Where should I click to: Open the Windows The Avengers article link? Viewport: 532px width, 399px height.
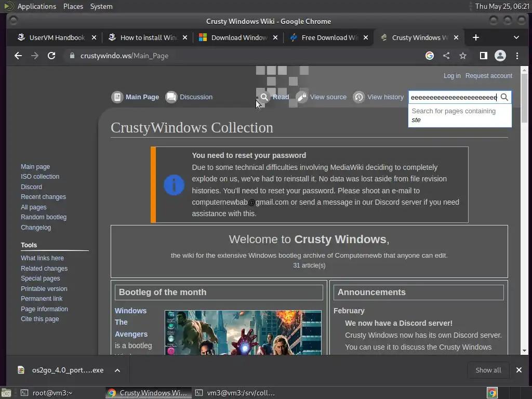[131, 322]
